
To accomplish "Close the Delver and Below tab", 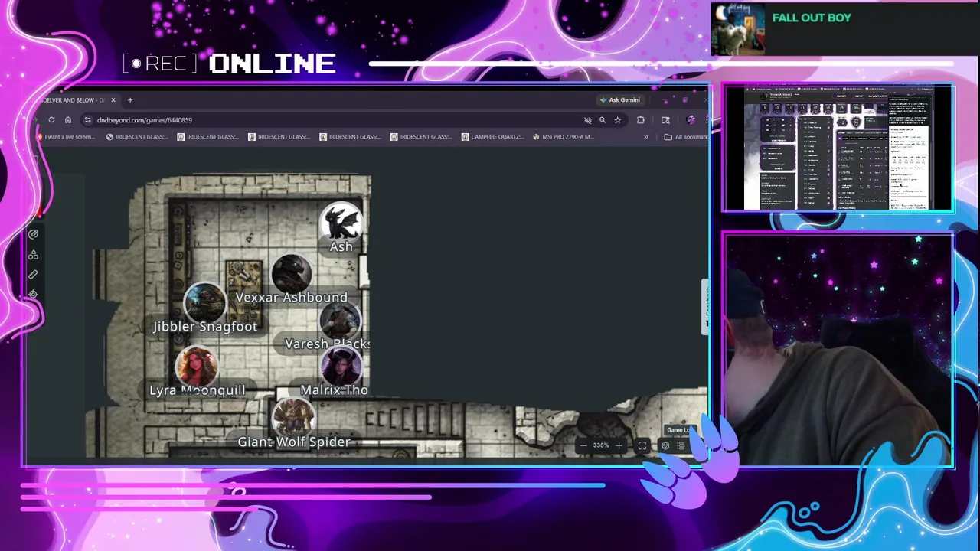I will click(113, 100).
